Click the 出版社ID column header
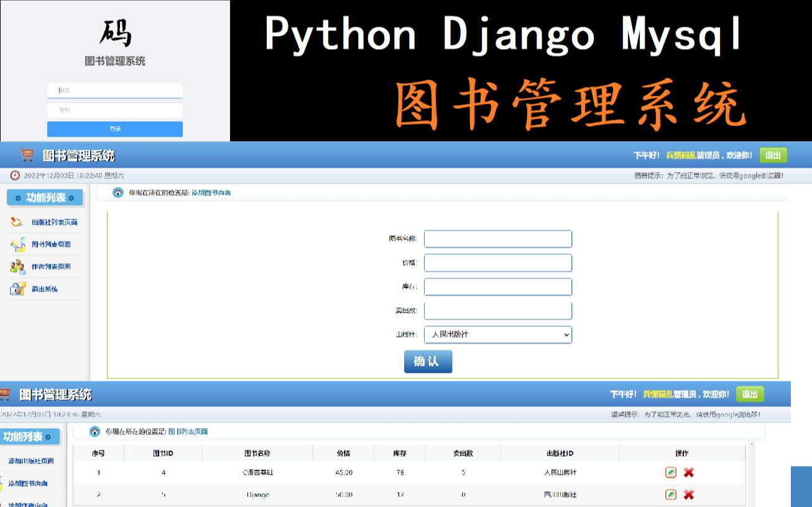This screenshot has width=812, height=507. [560, 454]
